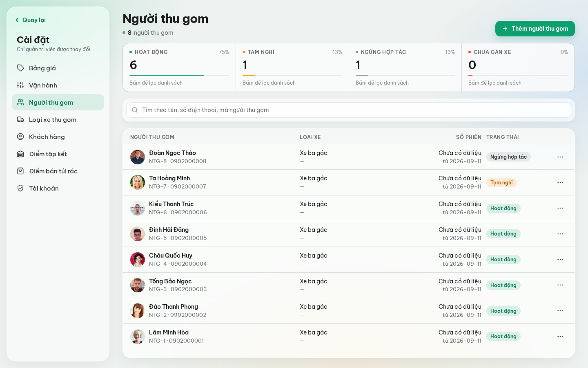The height and width of the screenshot is (368, 588).
Task: Open the three-dot menu for Đoàn Ngọc Thảo
Action: point(560,157)
